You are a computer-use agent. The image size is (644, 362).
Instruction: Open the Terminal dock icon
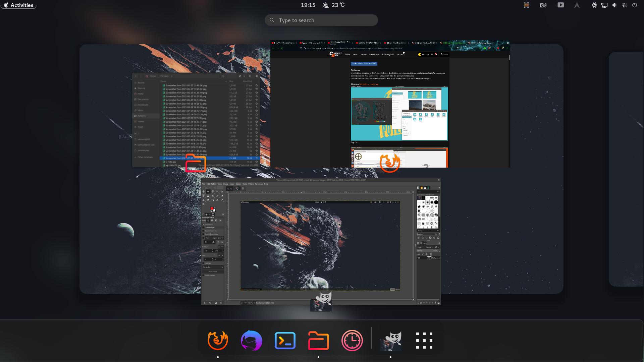coord(285,341)
